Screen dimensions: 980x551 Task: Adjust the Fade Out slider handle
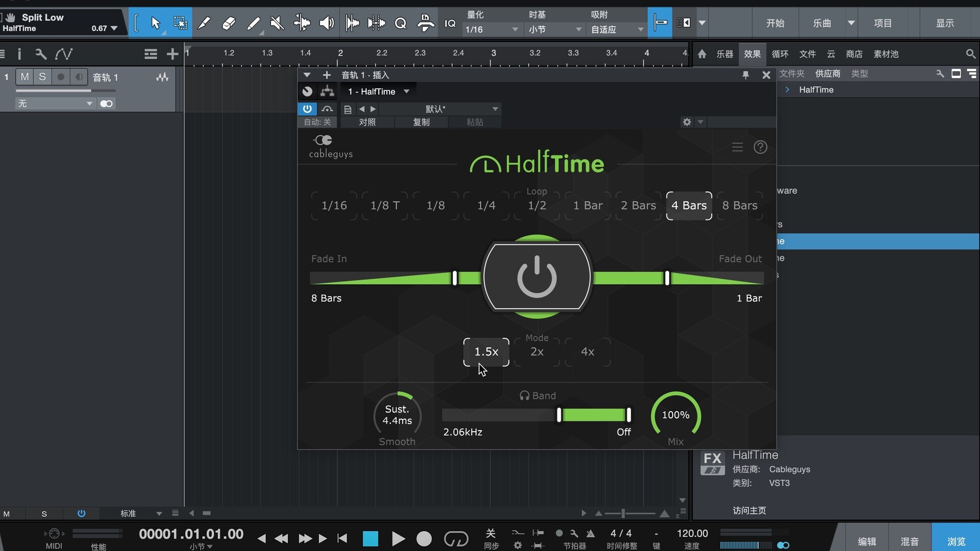[667, 278]
